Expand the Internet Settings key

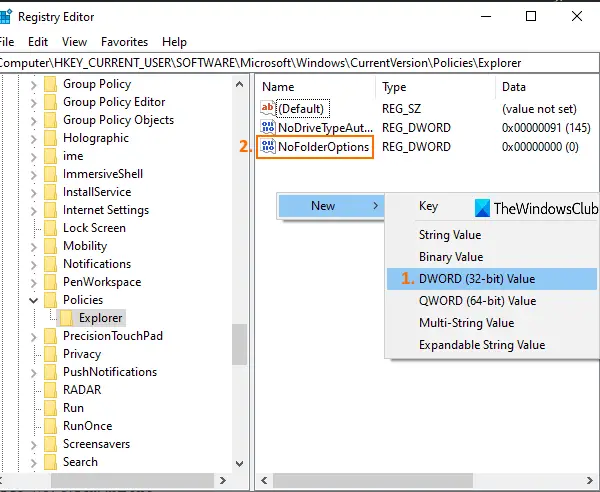(x=34, y=210)
